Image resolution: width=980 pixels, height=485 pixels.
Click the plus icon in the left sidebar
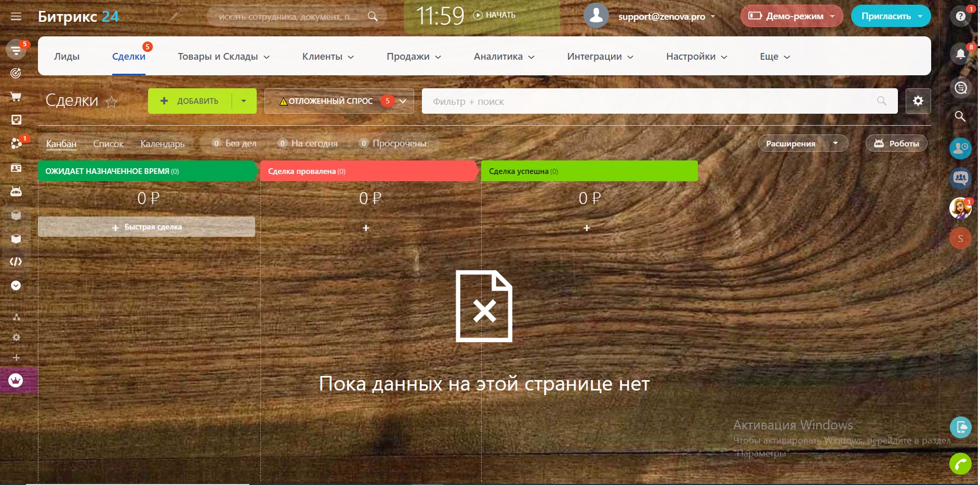16,358
